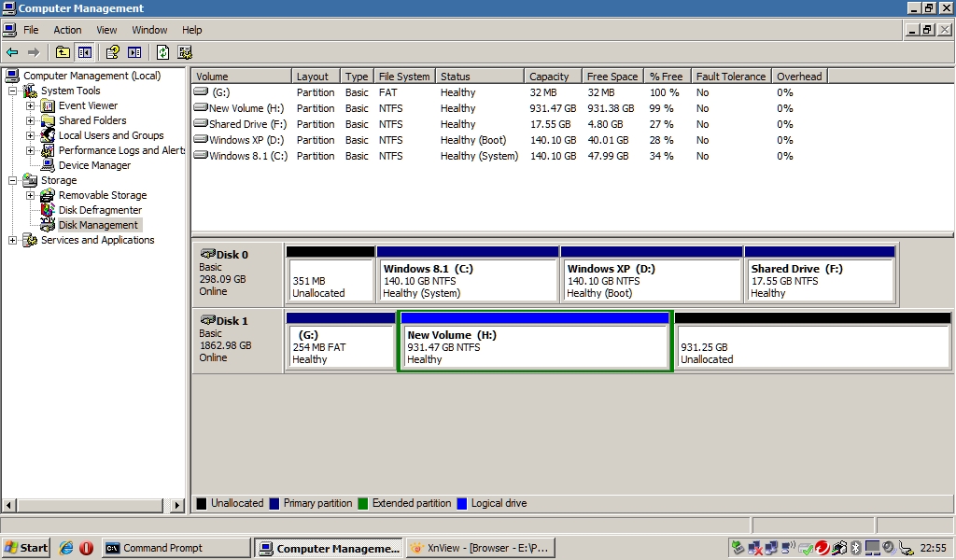
Task: Select the 351 MB Unallocated block on Disk 0
Action: 330,274
